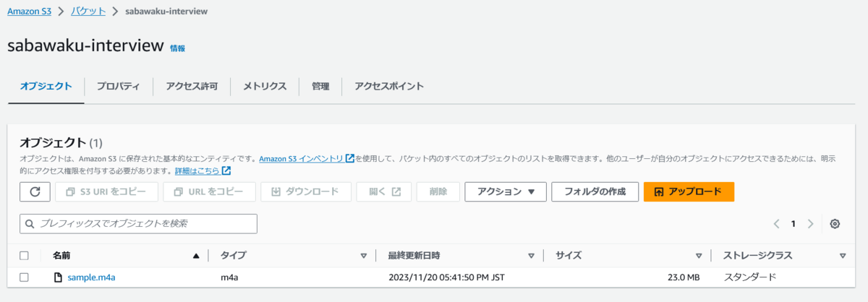Sort by サイズ column arrow

pos(699,256)
